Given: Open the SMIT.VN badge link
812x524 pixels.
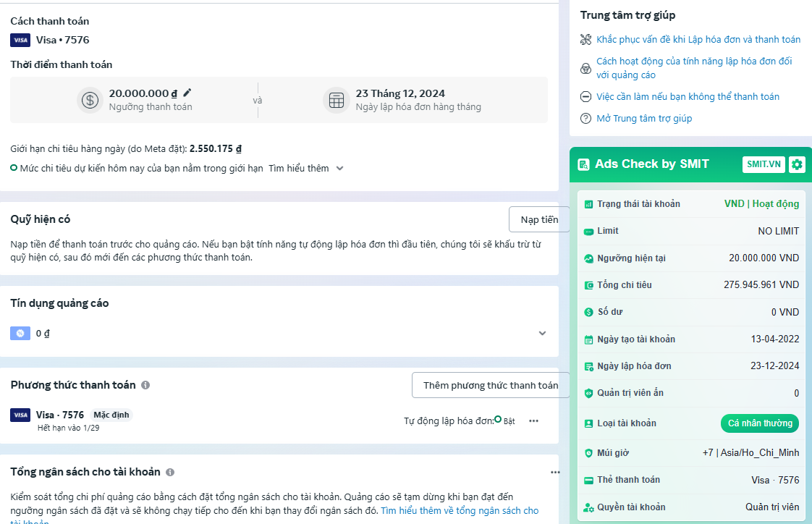Looking at the screenshot, I should pos(764,164).
